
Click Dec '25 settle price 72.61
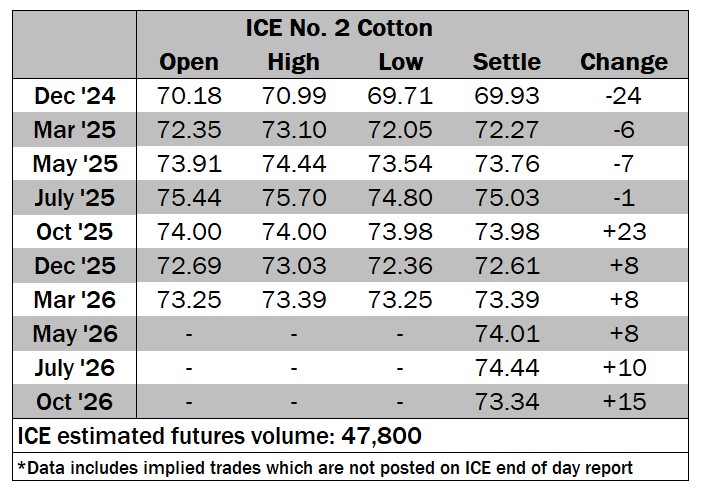point(506,266)
